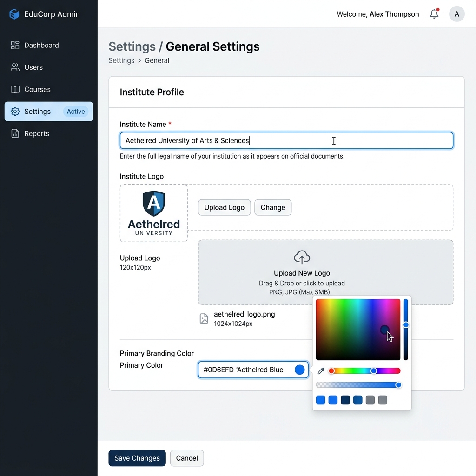Select the second blue preset swatch
This screenshot has width=476, height=476.
click(x=333, y=400)
